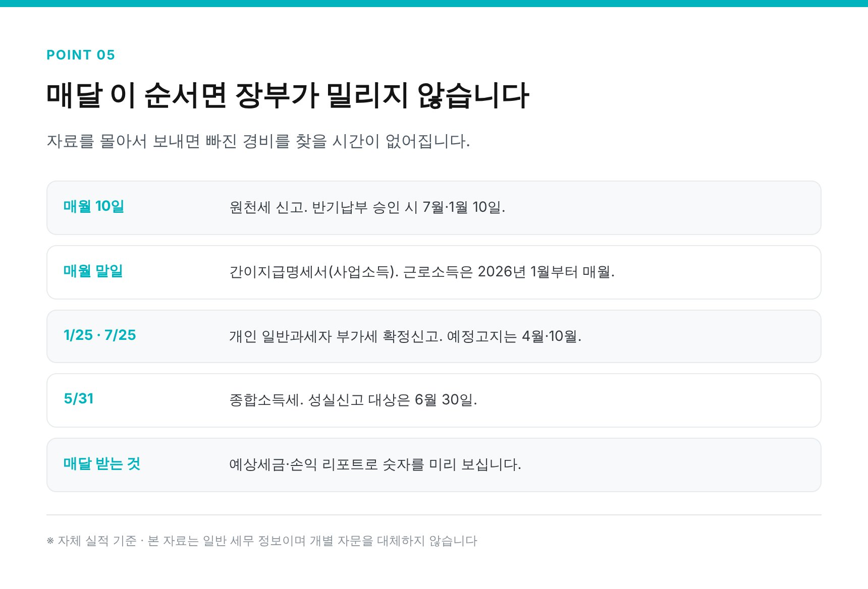The width and height of the screenshot is (868, 589).
Task: Click the 'POINT 05' label
Action: pos(81,55)
